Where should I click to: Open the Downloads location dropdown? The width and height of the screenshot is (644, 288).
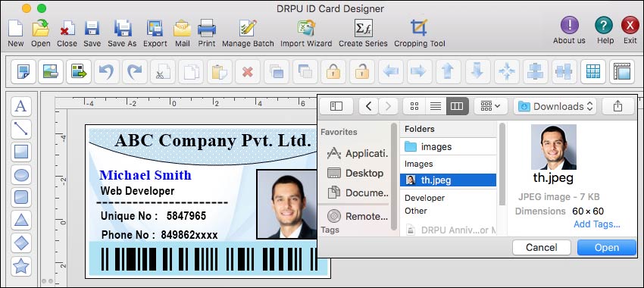(x=555, y=106)
